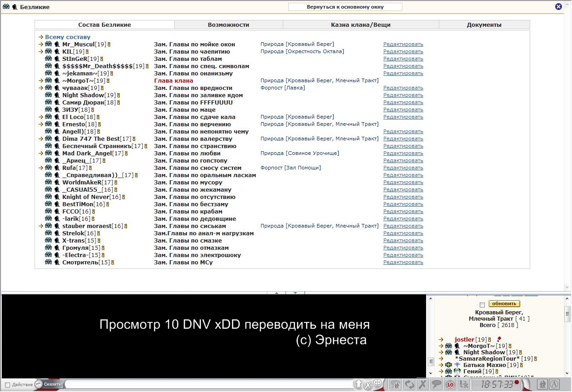Viewport: 572px width, 392px height.
Task: Open the Казна клана/Вещи tab
Action: [361, 25]
